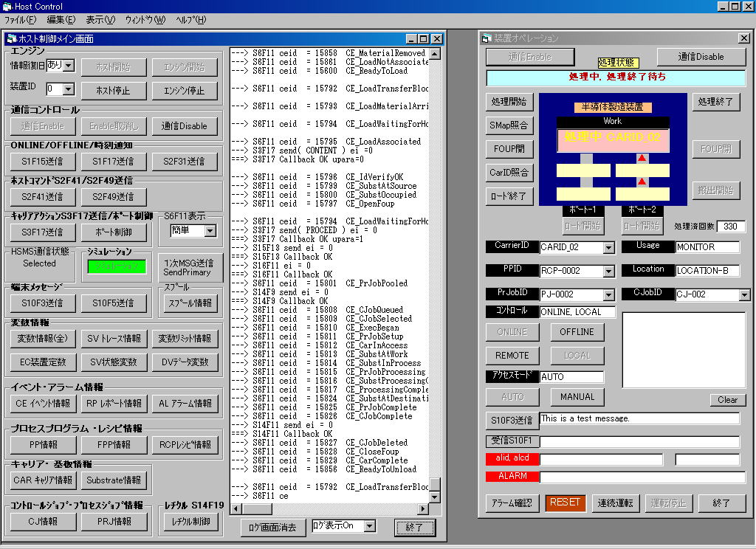Switch control to REMOTE
The height and width of the screenshot is (549, 756).
click(512, 356)
